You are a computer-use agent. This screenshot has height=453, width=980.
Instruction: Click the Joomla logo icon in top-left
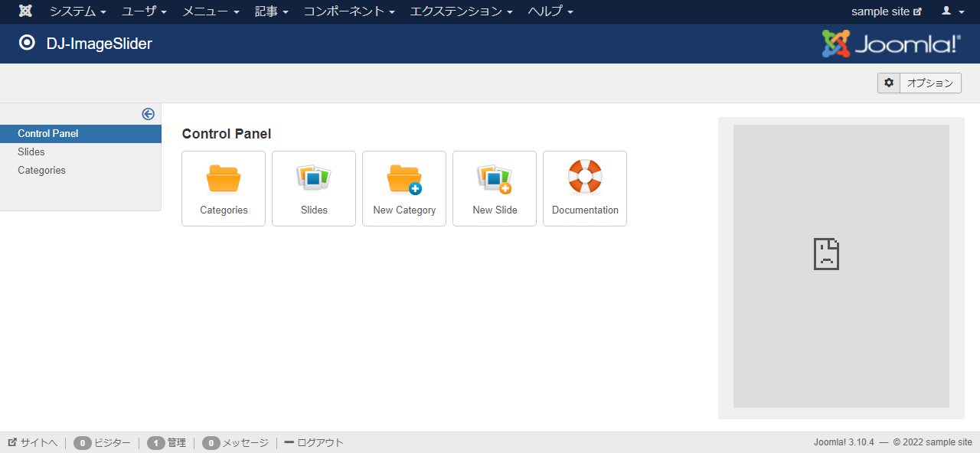[25, 11]
